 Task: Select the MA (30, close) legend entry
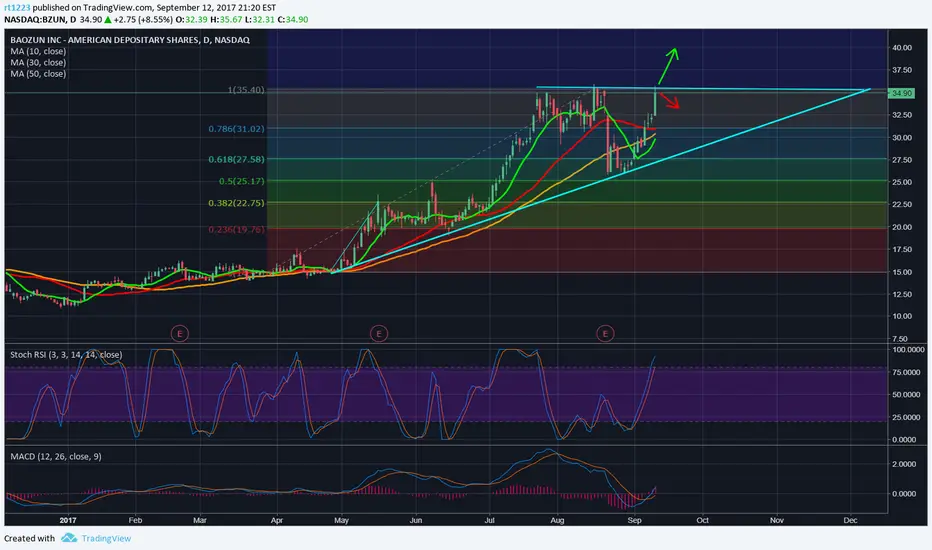coord(38,62)
